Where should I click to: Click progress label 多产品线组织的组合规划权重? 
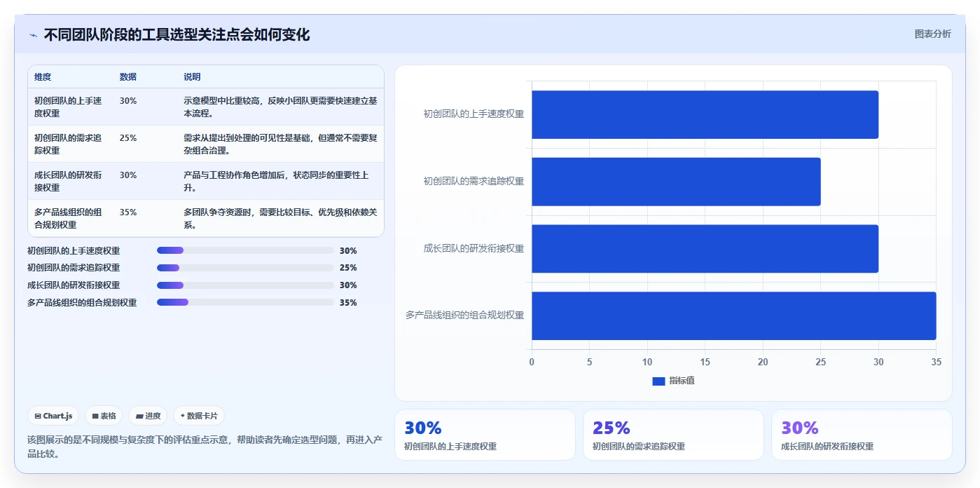coord(82,303)
